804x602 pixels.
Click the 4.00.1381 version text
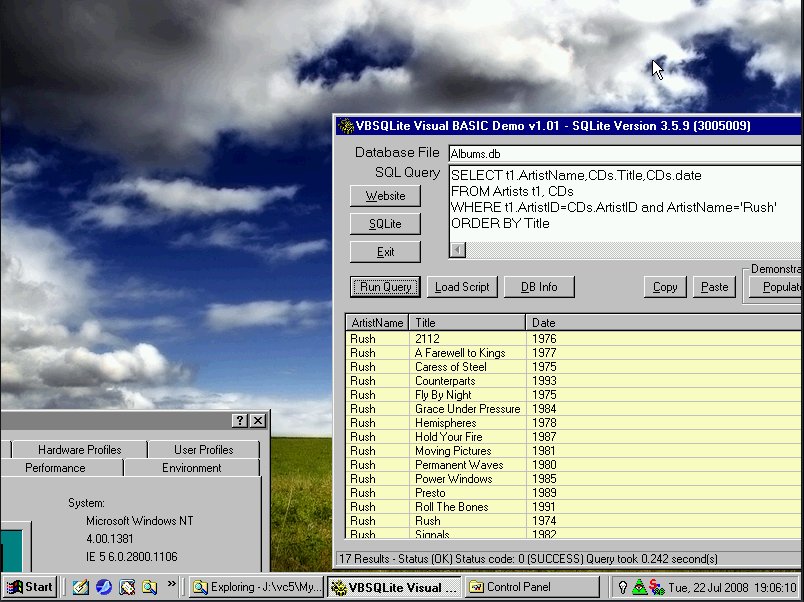pos(110,539)
